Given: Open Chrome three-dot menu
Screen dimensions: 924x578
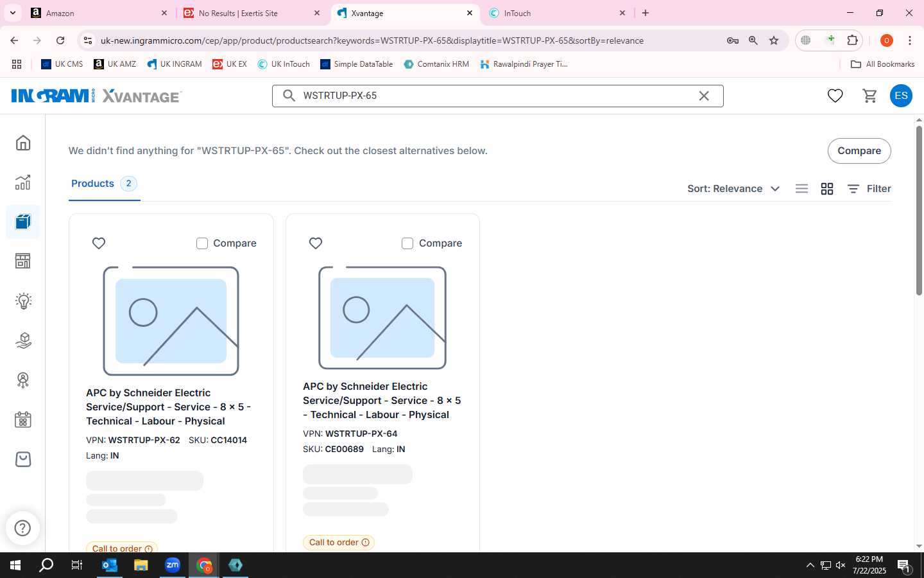Looking at the screenshot, I should click(910, 40).
